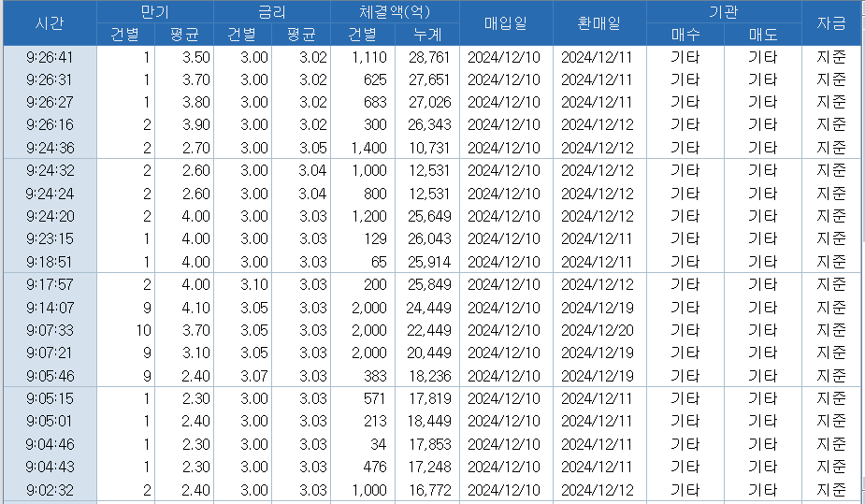This screenshot has width=865, height=504.
Task: Select the row with time 9:26:31
Action: coord(432,80)
